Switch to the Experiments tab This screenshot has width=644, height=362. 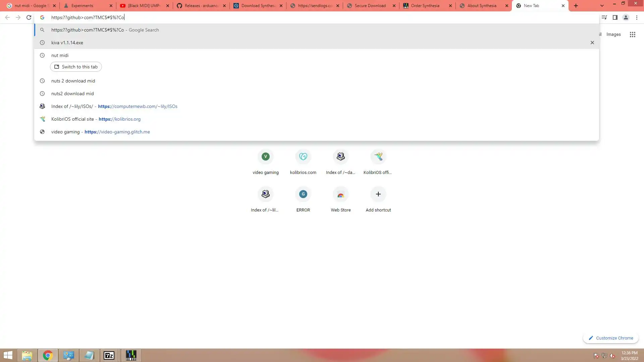point(82,6)
